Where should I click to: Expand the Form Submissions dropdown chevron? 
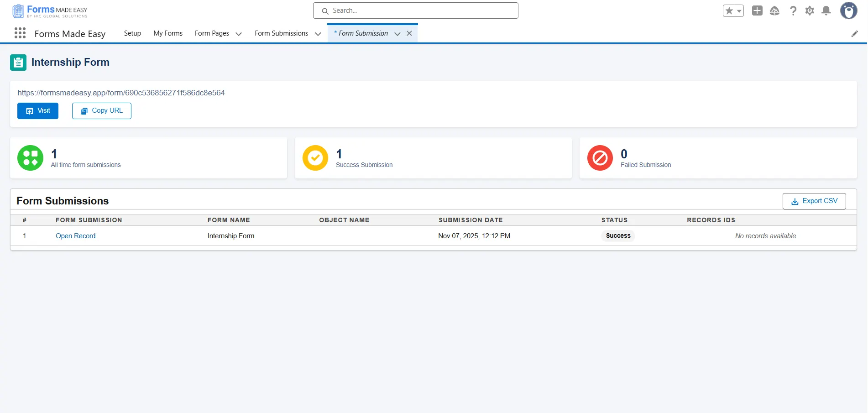point(318,34)
